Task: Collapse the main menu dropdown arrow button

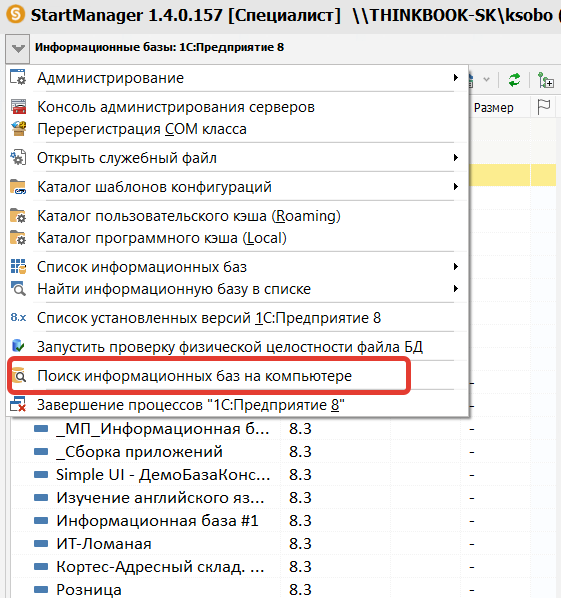Action: pos(18,48)
